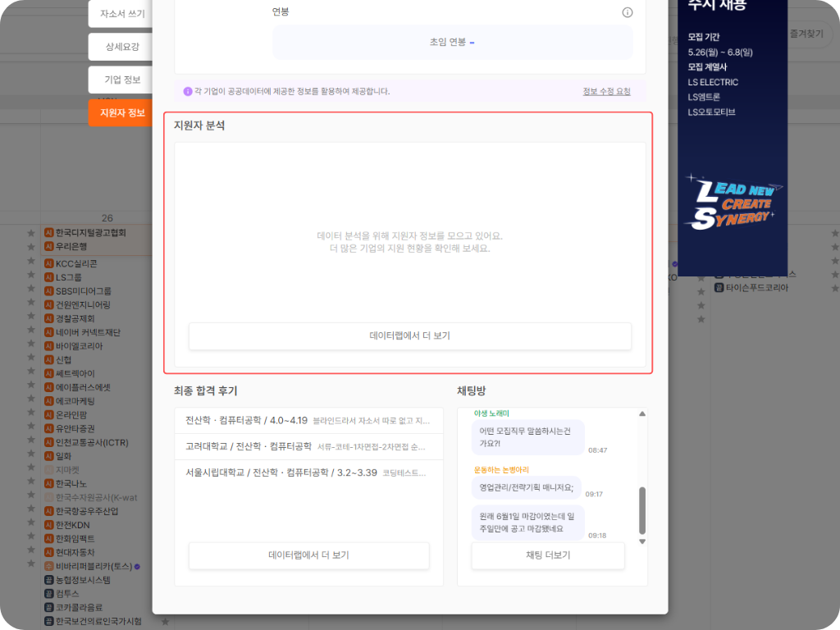Click 데이터랩에서 더 보기 in 지원자 분석
This screenshot has height=630, width=840.
[x=410, y=336]
